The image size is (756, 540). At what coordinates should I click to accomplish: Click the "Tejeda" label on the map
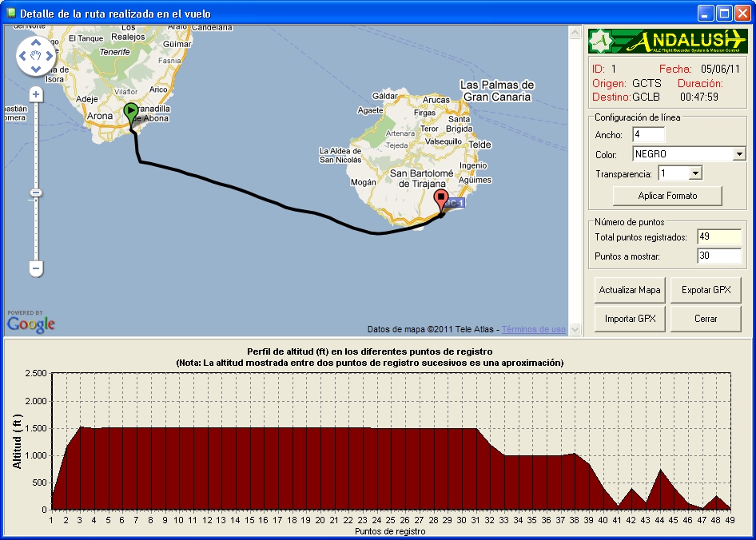point(397,145)
